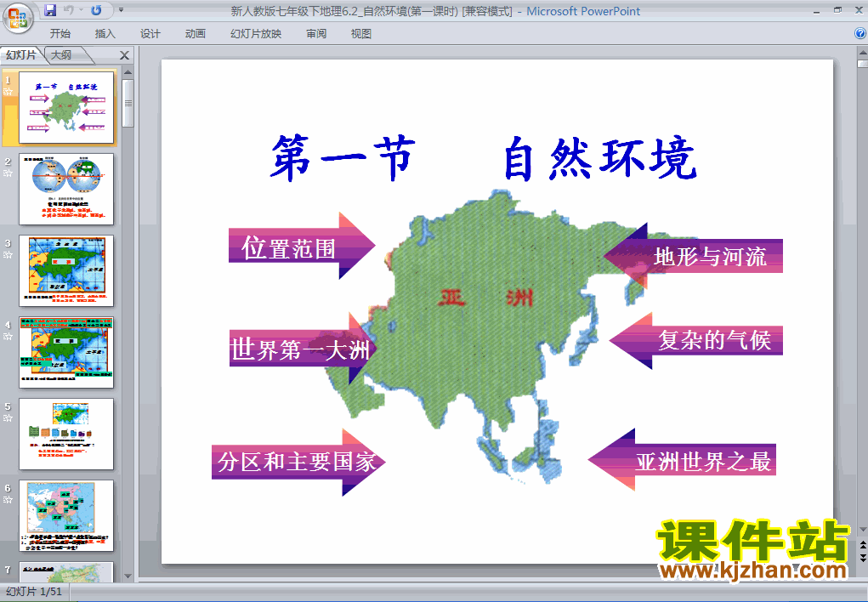Image resolution: width=868 pixels, height=602 pixels.
Task: Open the 审阅 ribbon tab
Action: point(316,34)
